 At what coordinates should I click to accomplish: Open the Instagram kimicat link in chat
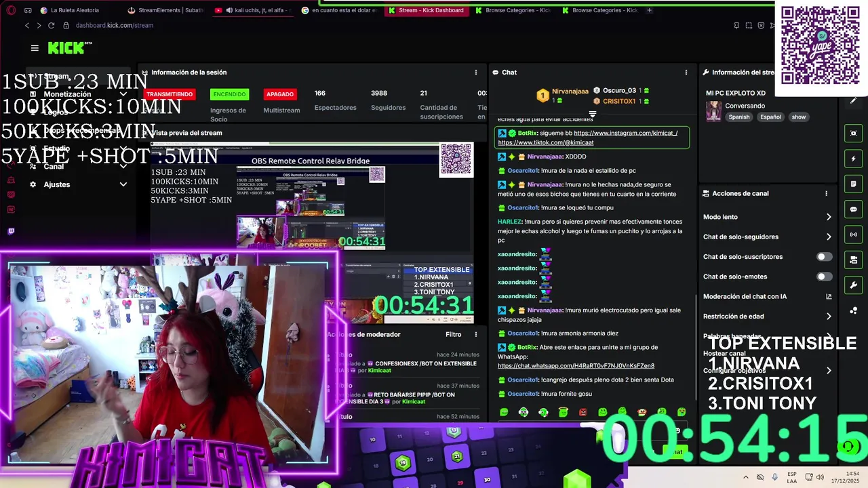click(625, 133)
